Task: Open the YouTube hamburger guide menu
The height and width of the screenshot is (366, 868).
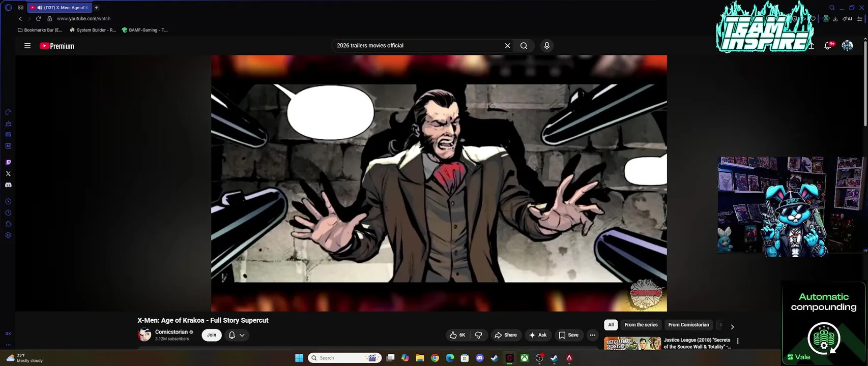Action: [27, 46]
